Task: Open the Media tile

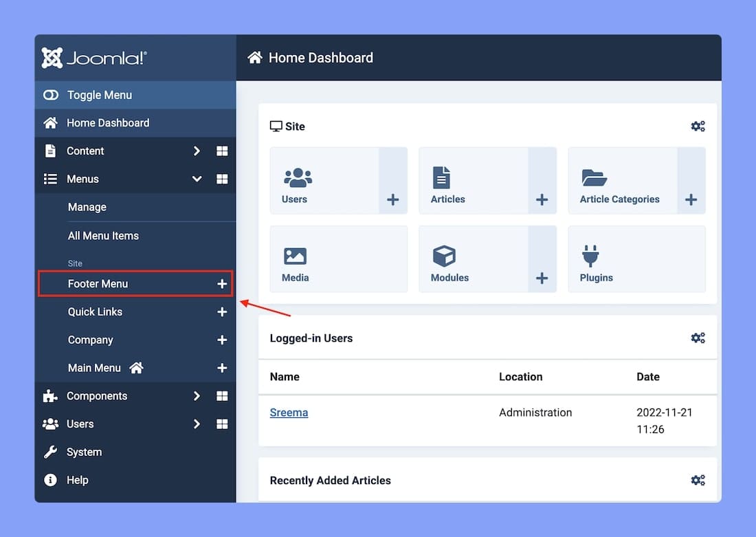Action: pyautogui.click(x=338, y=259)
